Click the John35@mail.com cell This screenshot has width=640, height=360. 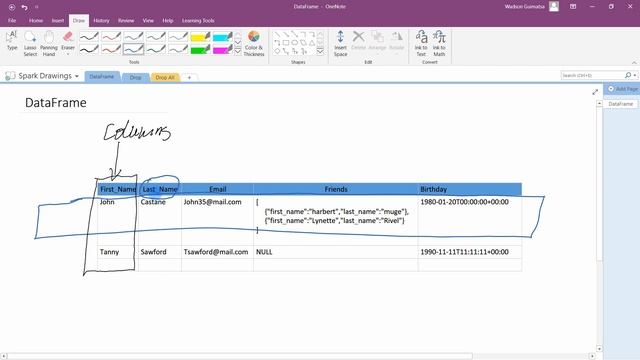(x=212, y=202)
